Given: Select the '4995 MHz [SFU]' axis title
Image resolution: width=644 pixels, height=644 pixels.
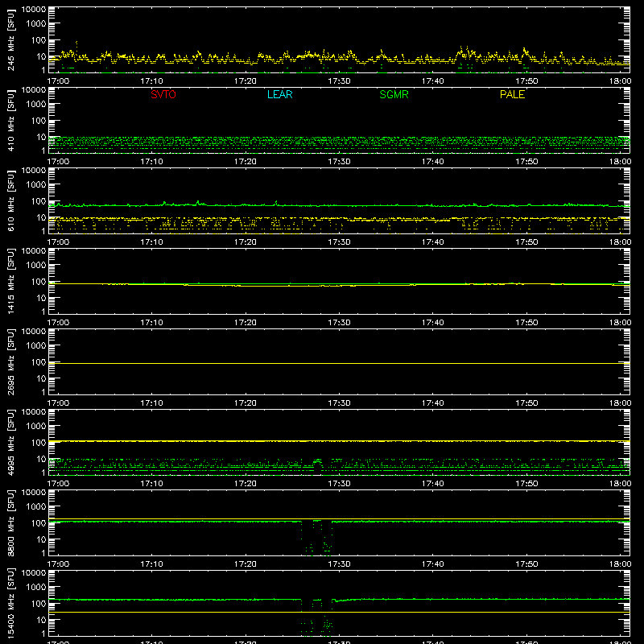Looking at the screenshot, I should tap(10, 442).
